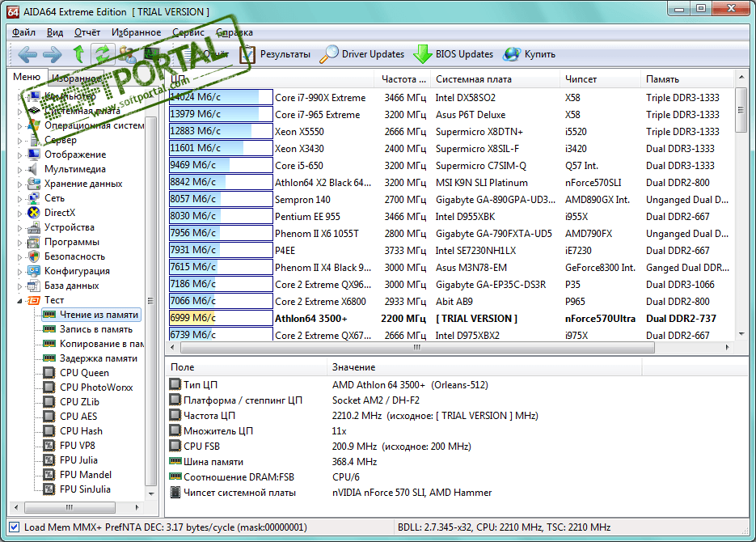Click the chip icon beside CPU FSB
The image size is (756, 542).
pyautogui.click(x=175, y=446)
